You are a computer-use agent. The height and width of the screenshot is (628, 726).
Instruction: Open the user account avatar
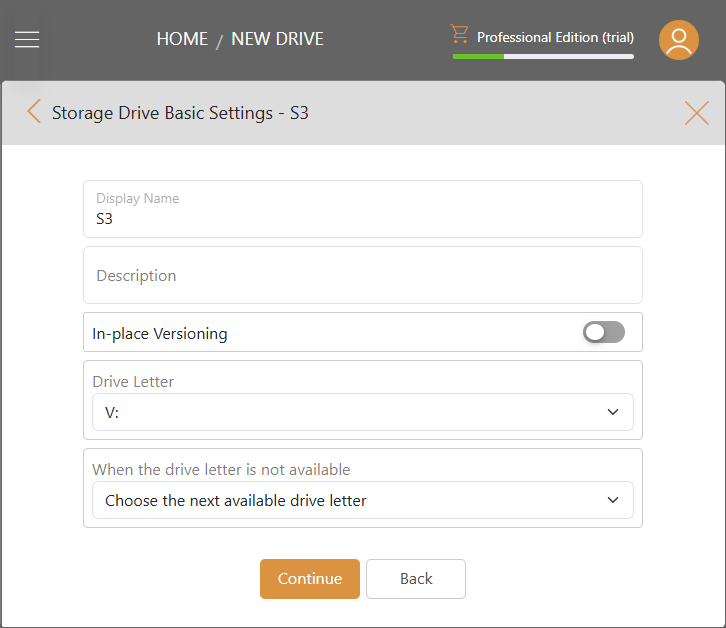click(679, 40)
